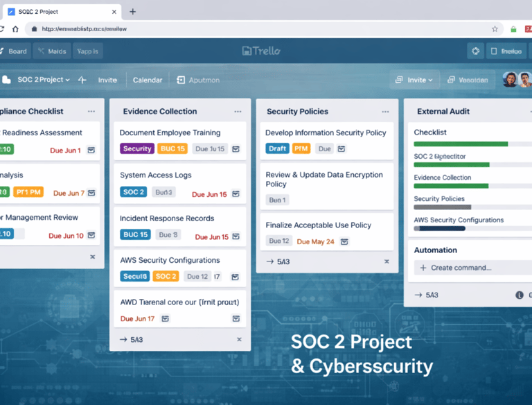Close Evidence Collection list footer X

coord(239,339)
